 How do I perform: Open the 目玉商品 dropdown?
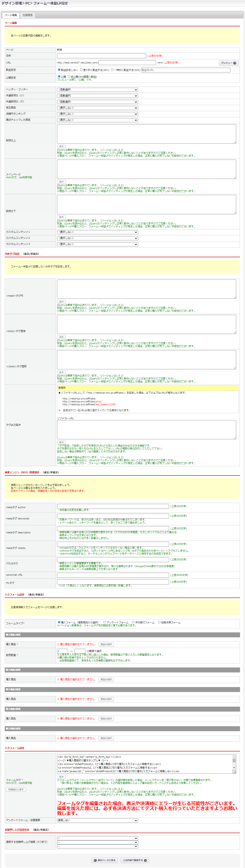(98, 108)
